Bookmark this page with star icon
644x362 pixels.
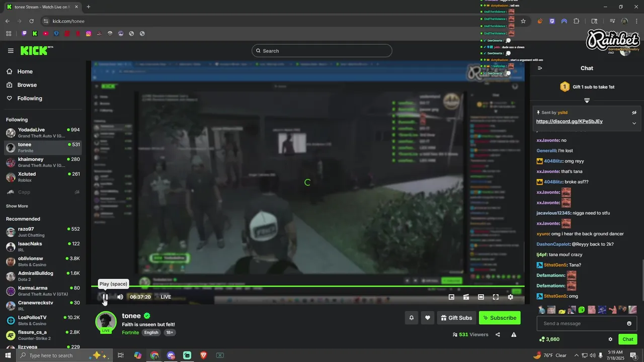523,21
